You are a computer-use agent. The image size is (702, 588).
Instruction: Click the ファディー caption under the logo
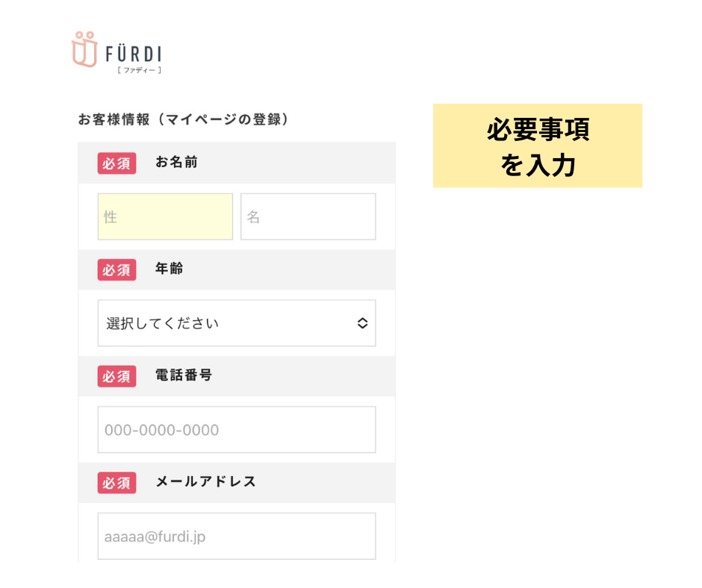click(x=139, y=70)
